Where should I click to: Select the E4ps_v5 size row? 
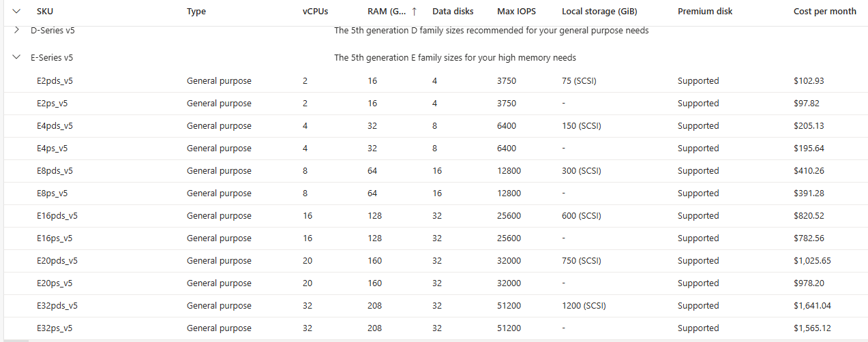(x=436, y=149)
